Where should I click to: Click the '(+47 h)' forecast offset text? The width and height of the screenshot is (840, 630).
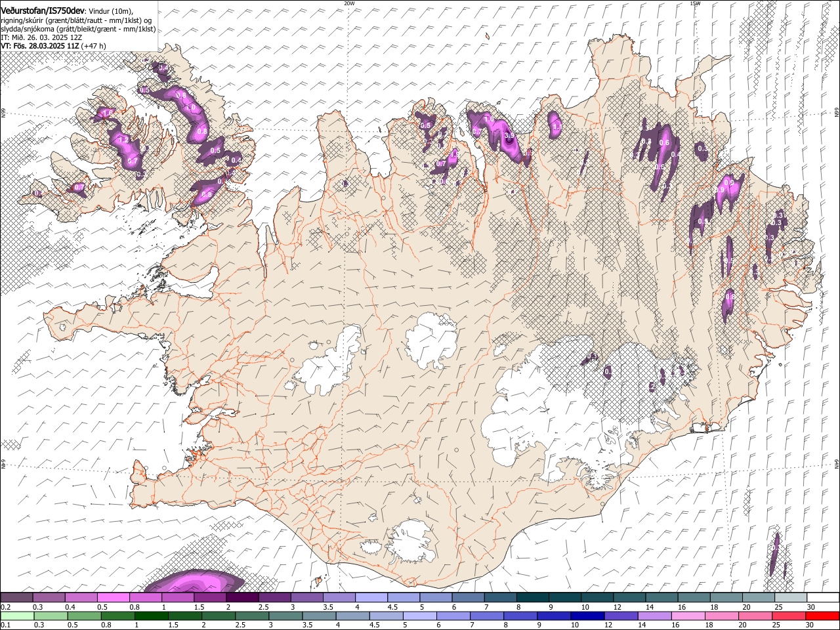point(94,46)
